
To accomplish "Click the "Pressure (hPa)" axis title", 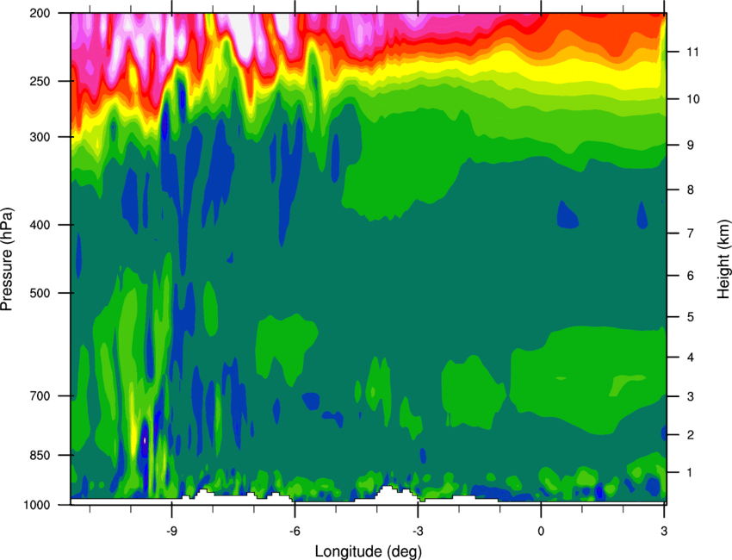I will 7,259.
